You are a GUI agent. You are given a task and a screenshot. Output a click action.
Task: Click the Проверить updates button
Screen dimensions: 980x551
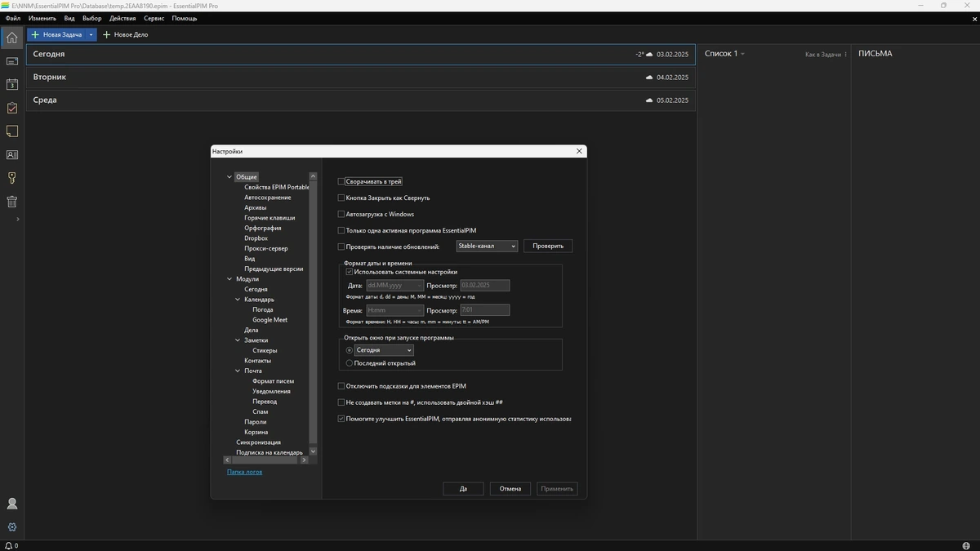tap(548, 247)
